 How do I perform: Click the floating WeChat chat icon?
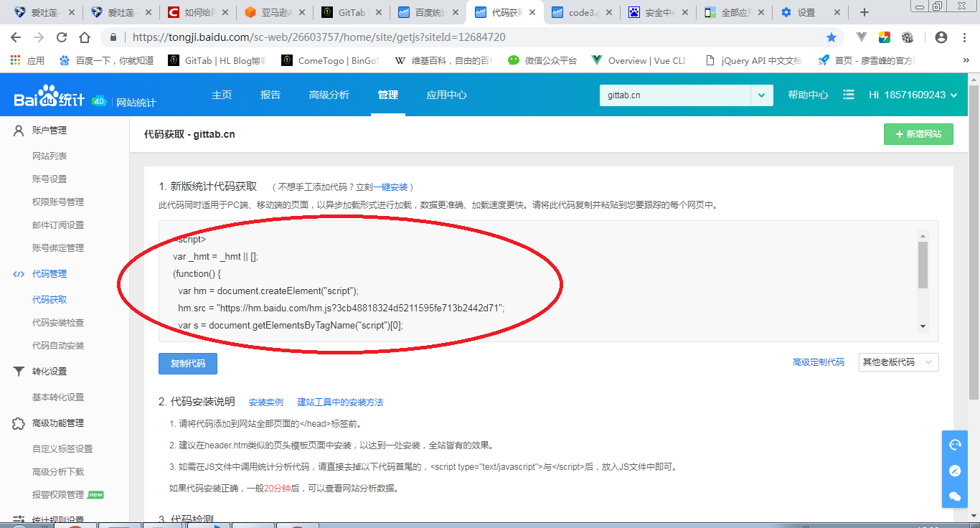point(955,496)
